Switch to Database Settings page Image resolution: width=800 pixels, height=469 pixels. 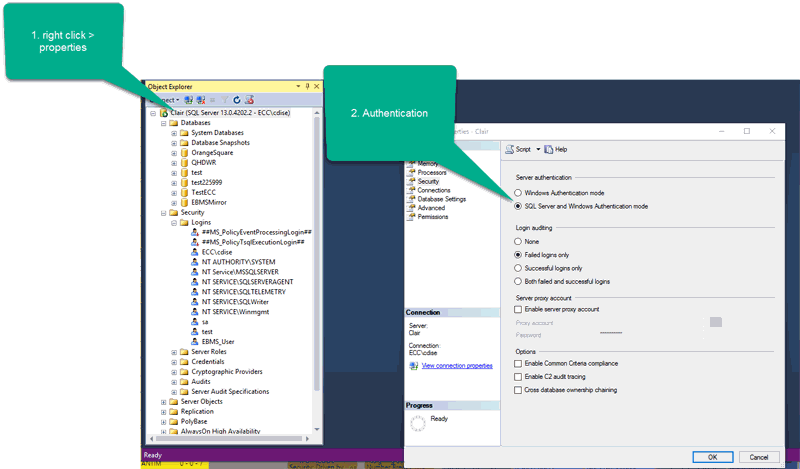click(x=441, y=199)
